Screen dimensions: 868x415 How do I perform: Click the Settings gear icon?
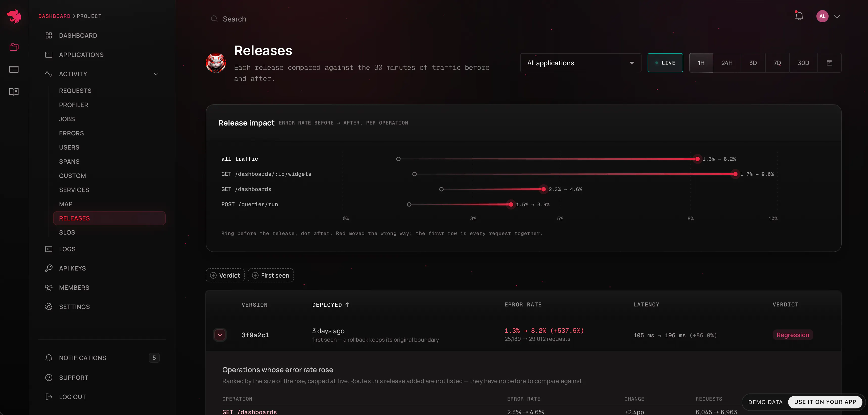(x=49, y=307)
